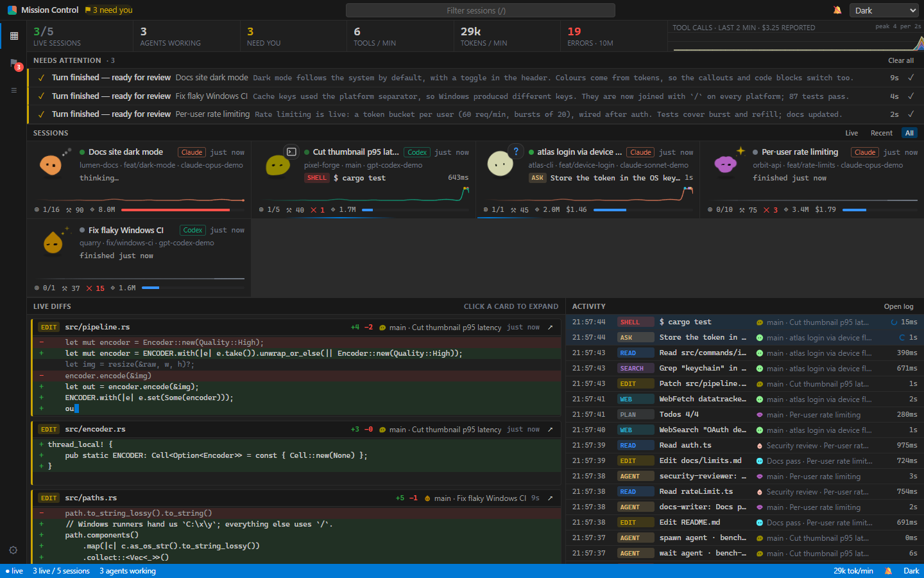Select the All sessions tab
924x578 pixels.
(x=909, y=133)
